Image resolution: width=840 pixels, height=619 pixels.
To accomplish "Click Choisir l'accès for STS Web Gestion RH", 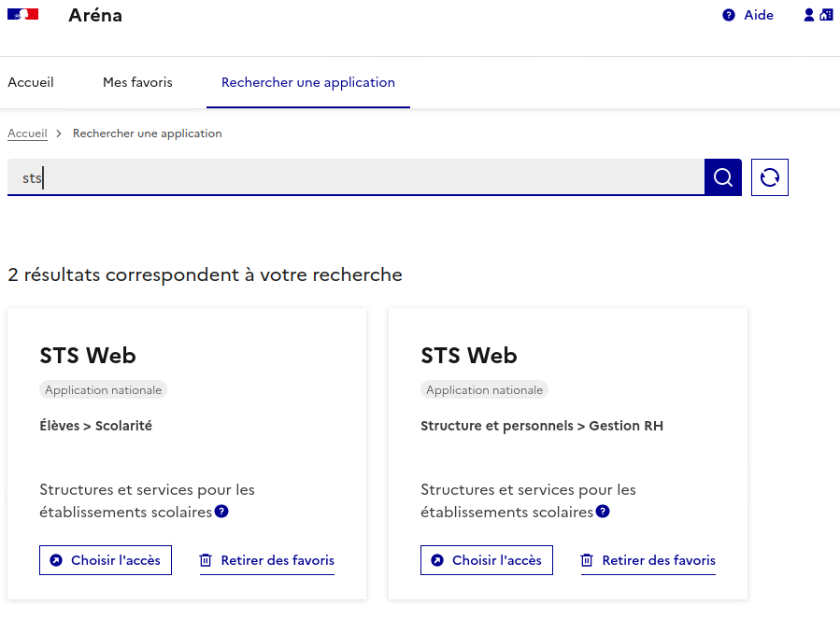I will tap(487, 560).
